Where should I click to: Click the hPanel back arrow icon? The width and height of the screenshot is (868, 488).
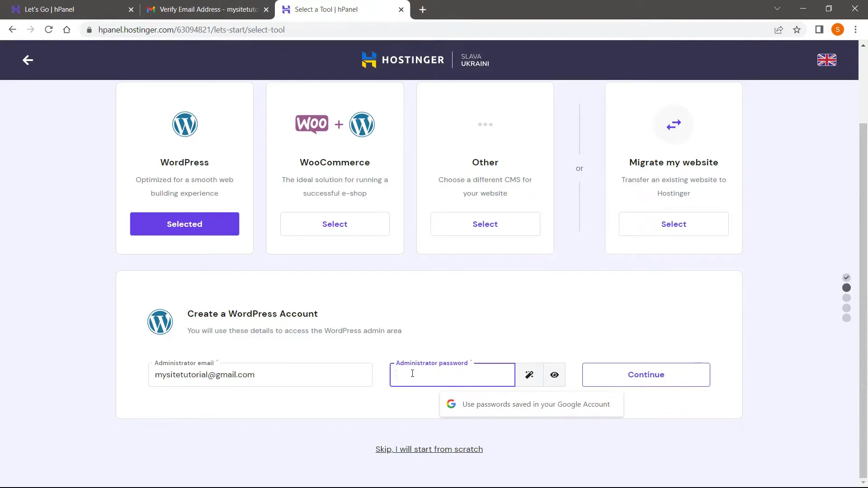(x=28, y=60)
